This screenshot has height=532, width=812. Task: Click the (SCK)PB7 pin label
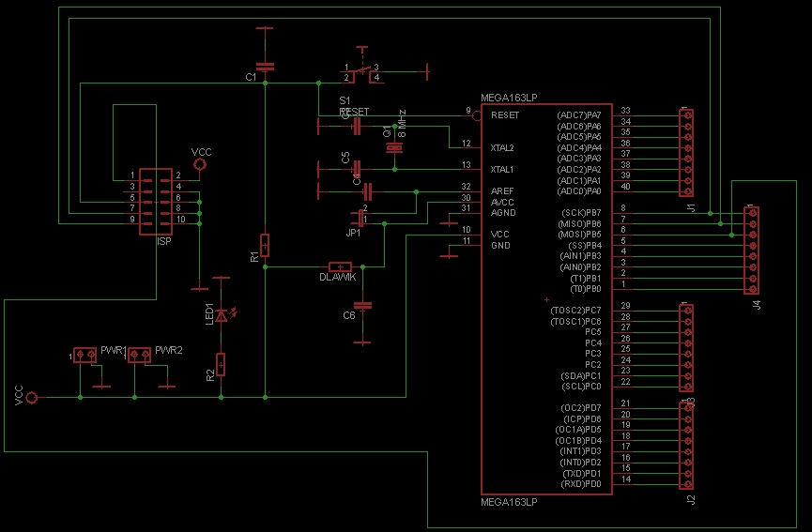[x=581, y=213]
